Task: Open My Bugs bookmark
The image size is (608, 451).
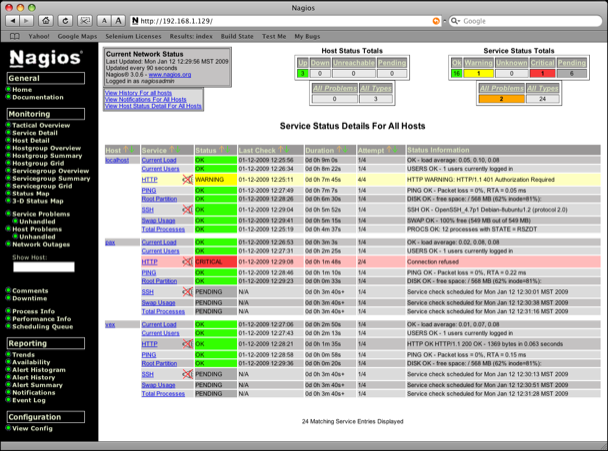Action: point(307,36)
